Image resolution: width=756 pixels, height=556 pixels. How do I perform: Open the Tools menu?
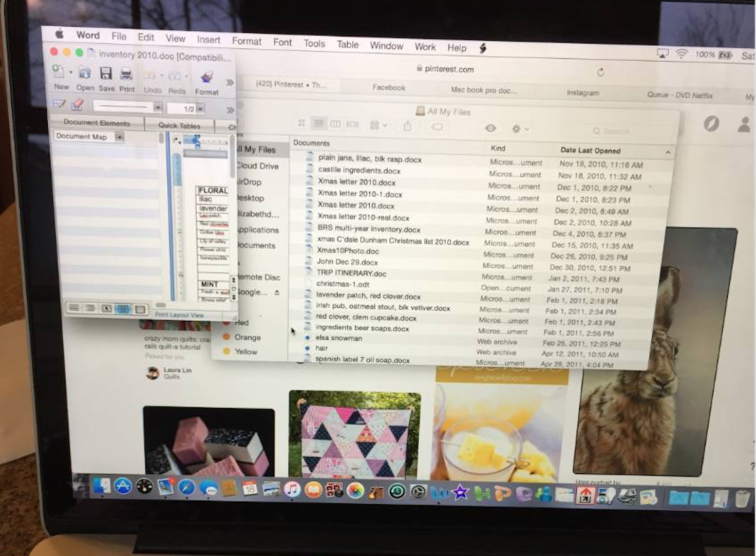(x=314, y=44)
